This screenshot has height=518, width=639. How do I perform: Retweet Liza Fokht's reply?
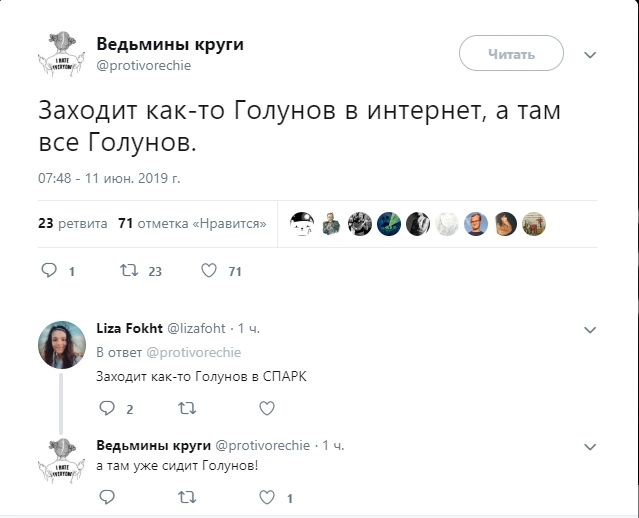point(186,408)
